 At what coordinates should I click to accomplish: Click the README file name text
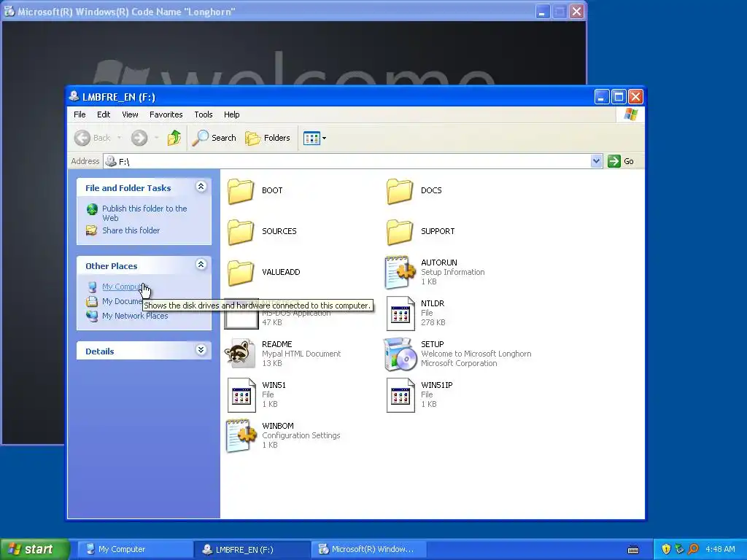276,344
